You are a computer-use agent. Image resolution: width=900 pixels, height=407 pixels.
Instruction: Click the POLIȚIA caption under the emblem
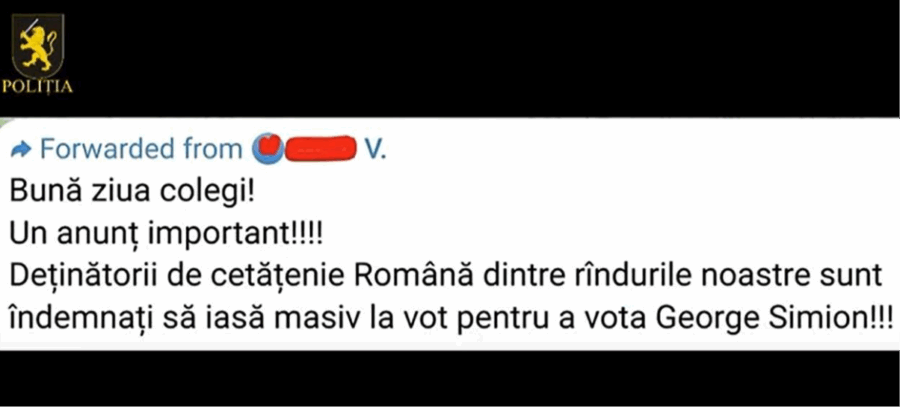38,88
